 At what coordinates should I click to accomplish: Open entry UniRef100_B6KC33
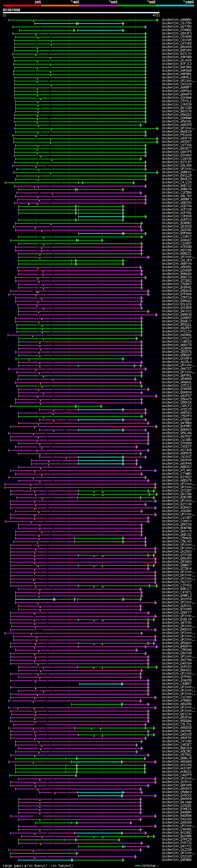pos(176,277)
